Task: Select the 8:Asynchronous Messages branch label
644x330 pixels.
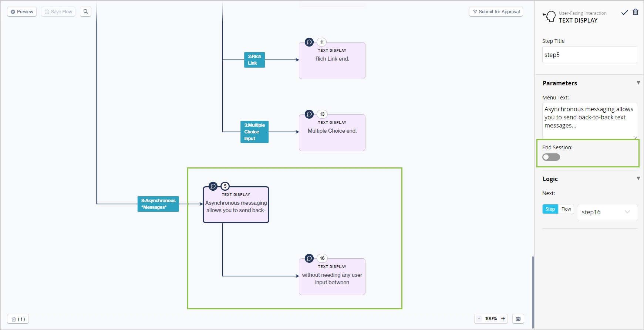Action: click(158, 204)
